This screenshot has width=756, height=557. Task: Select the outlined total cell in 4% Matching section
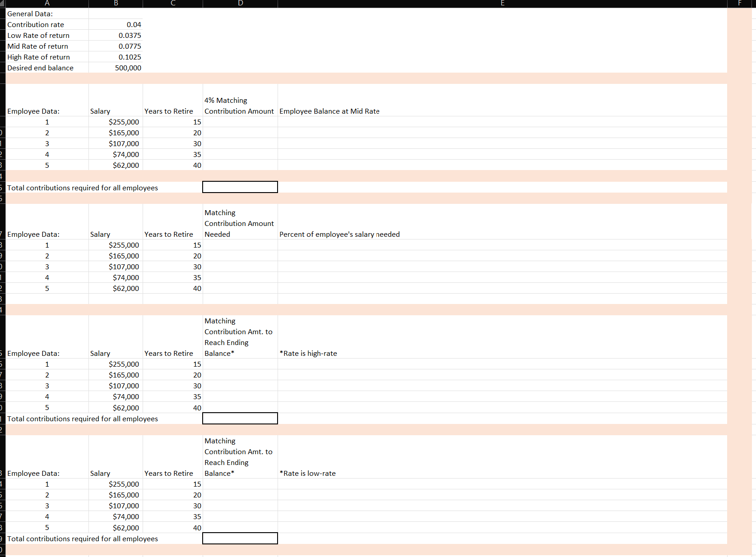240,187
